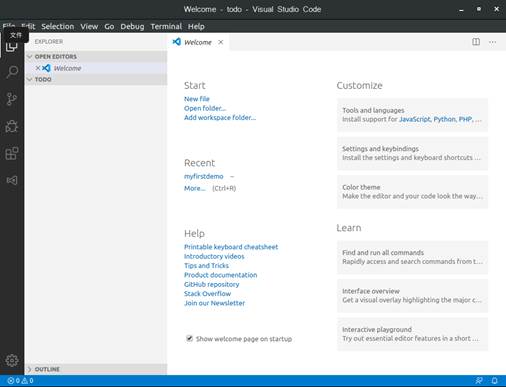This screenshot has height=387, width=506.
Task: Open the Terminal menu
Action: 166,26
